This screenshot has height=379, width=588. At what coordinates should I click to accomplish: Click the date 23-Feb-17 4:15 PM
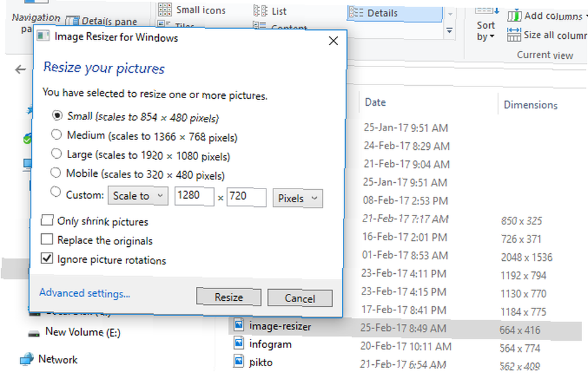[404, 291]
